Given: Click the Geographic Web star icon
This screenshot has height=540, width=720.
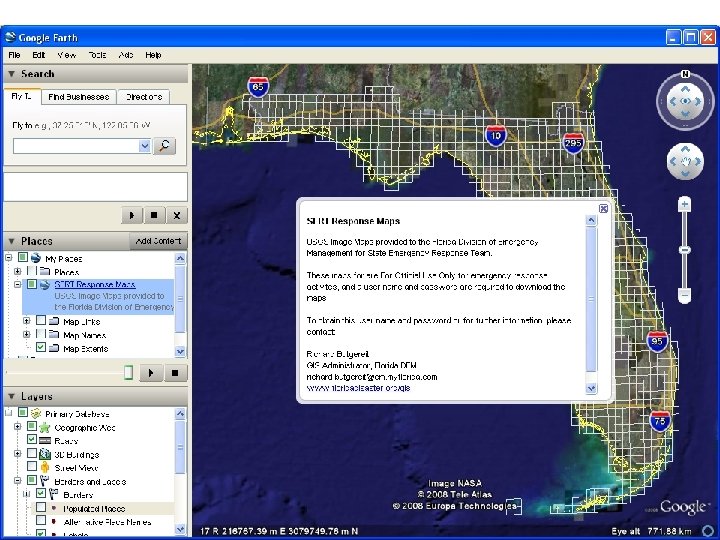Looking at the screenshot, I should click(x=45, y=428).
